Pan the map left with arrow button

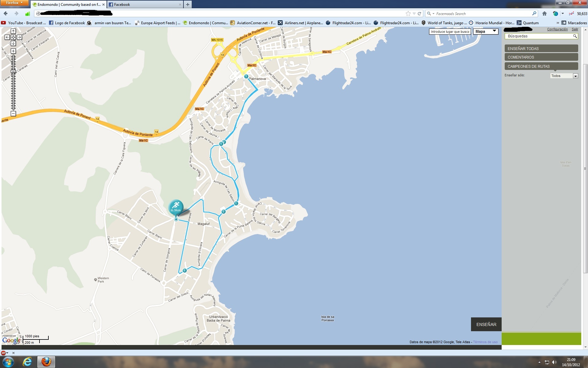[7, 37]
